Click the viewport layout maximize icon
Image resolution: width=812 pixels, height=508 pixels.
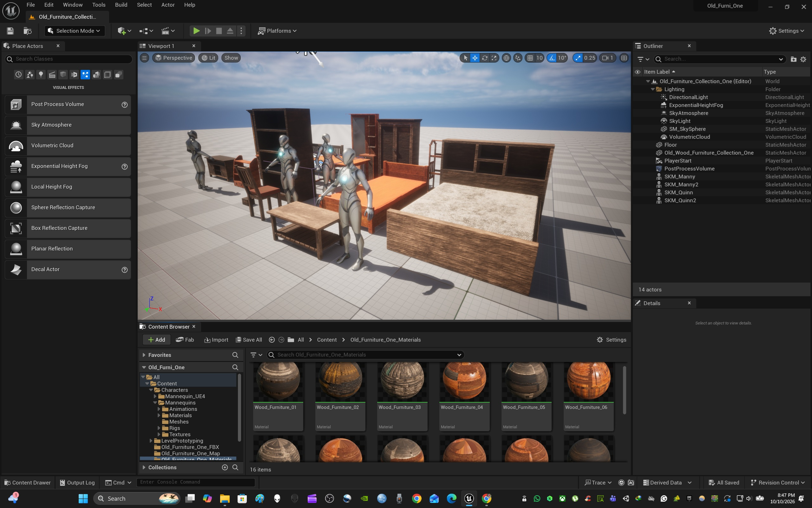tap(624, 58)
